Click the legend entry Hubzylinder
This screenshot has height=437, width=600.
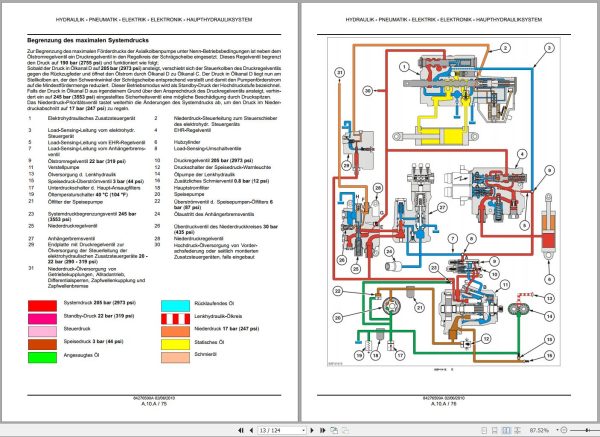pos(187,142)
